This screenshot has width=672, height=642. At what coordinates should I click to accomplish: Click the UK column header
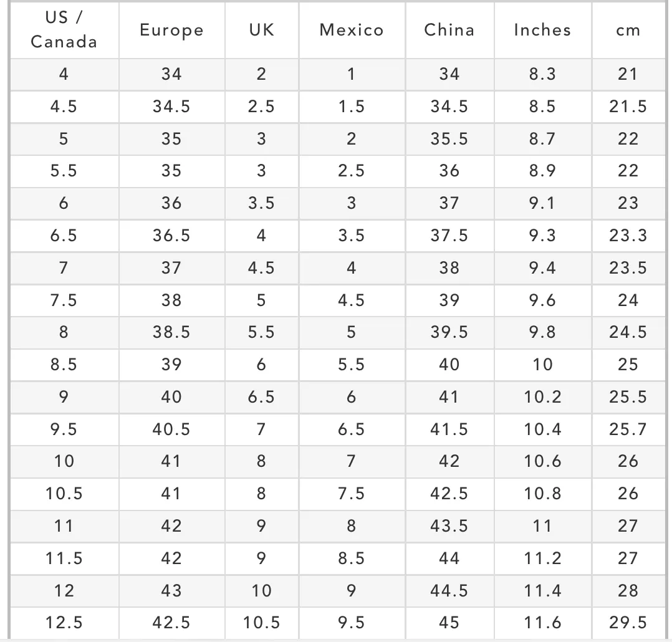tap(262, 30)
